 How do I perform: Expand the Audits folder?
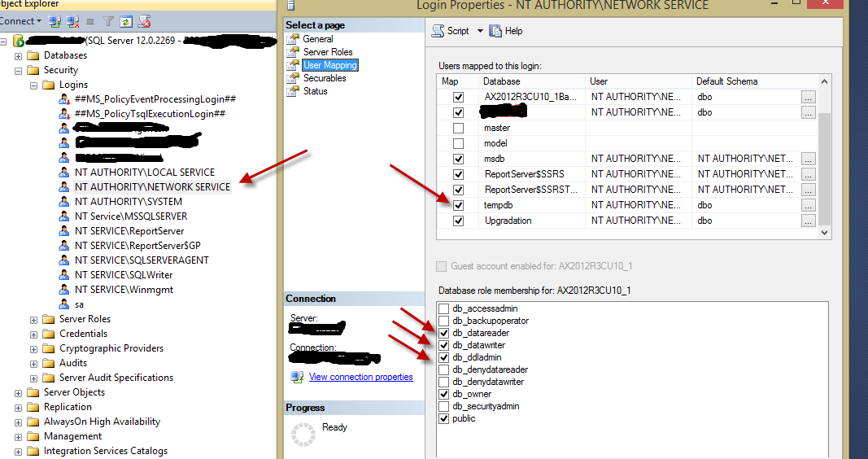[34, 364]
